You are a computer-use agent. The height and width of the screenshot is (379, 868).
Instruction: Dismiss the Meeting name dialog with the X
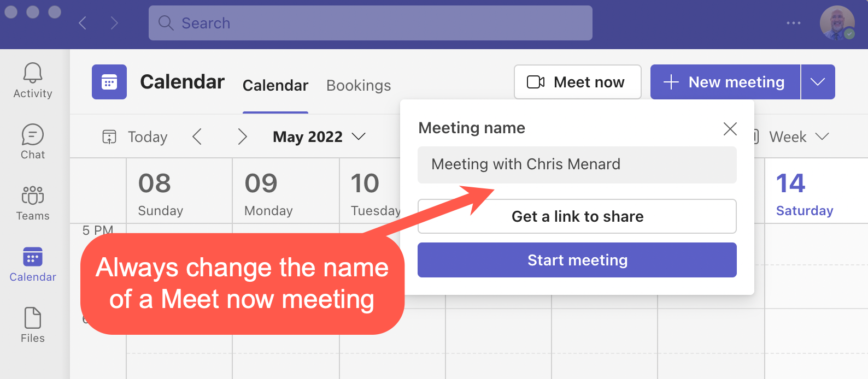pos(730,129)
